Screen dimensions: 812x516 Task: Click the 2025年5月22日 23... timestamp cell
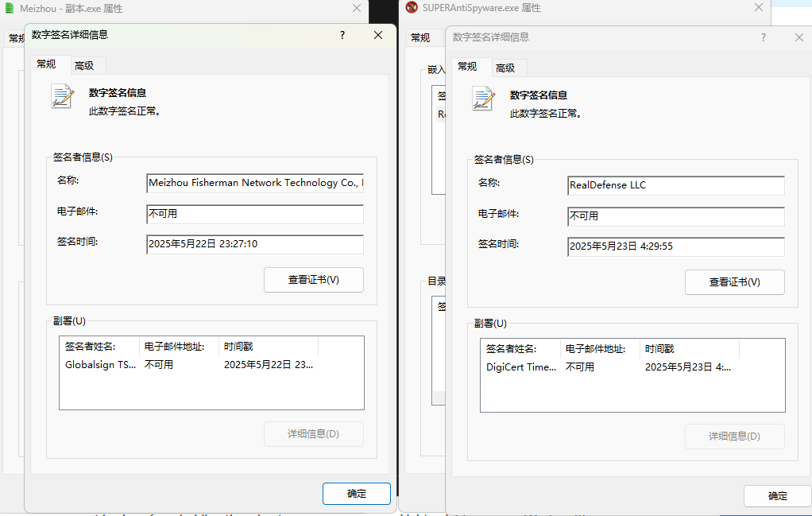click(269, 365)
